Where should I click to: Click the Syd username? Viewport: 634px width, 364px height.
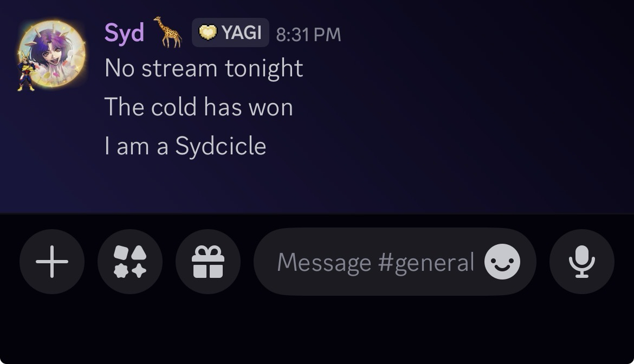coord(124,32)
